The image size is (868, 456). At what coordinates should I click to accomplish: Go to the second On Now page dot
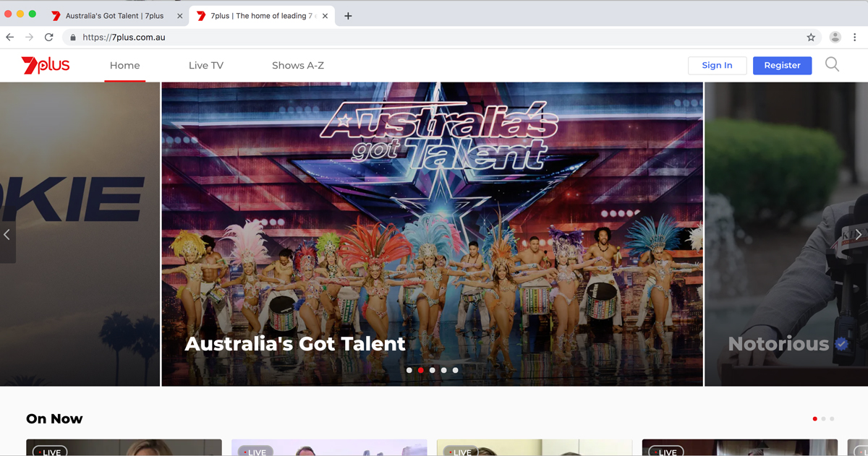pyautogui.click(x=824, y=418)
